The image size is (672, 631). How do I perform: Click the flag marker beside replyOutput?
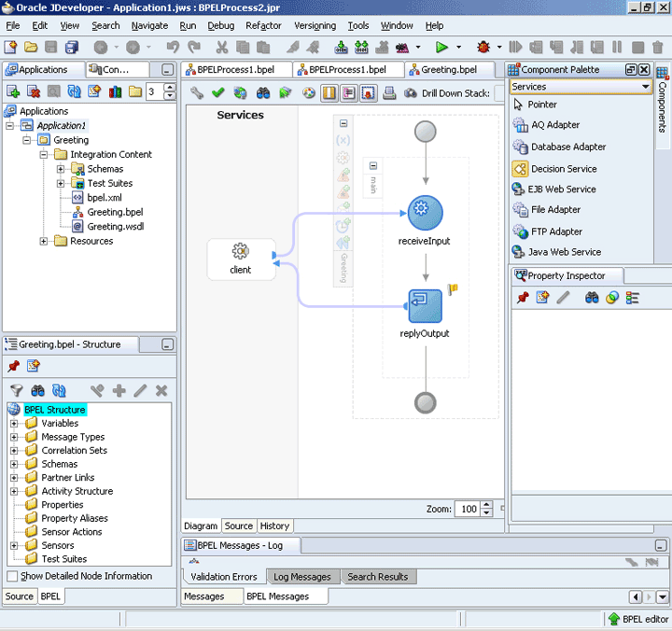pyautogui.click(x=453, y=289)
